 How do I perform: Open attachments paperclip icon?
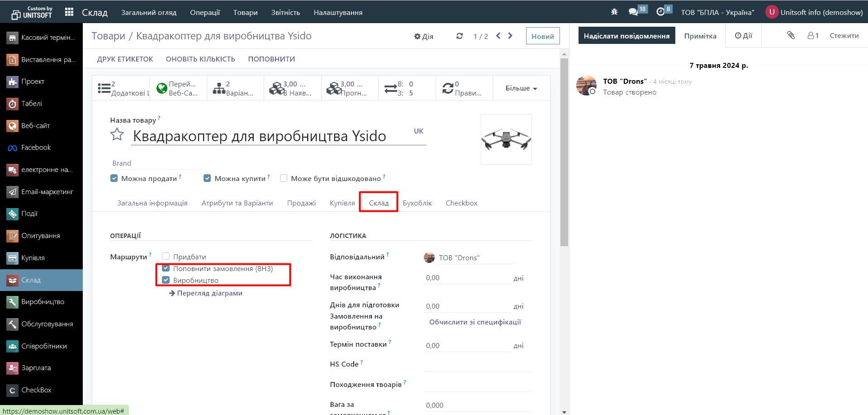791,35
